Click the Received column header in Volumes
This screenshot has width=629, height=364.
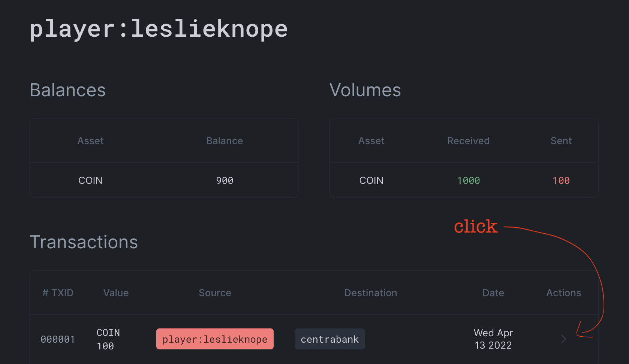(x=468, y=141)
